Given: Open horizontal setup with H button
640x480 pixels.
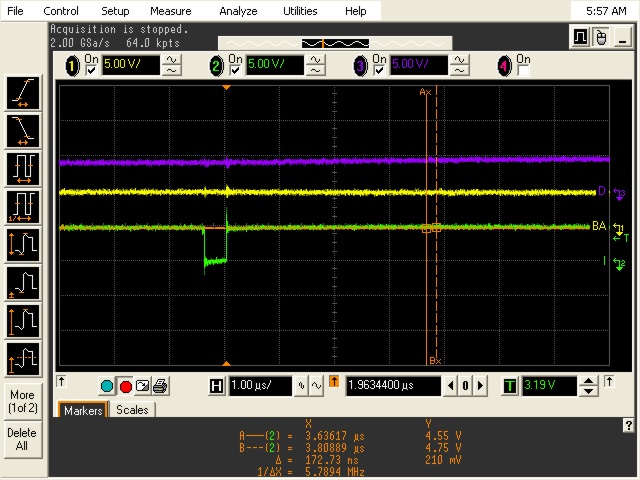Looking at the screenshot, I should click(216, 386).
